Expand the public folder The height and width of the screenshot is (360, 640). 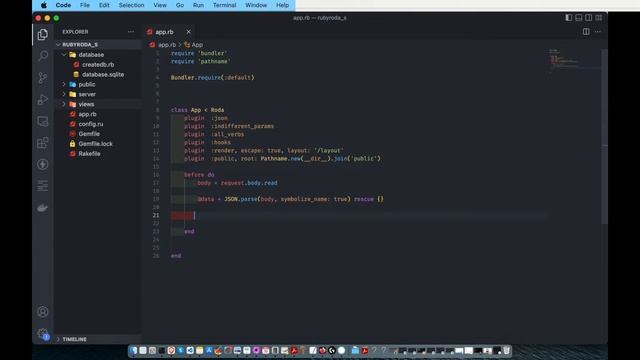point(64,84)
